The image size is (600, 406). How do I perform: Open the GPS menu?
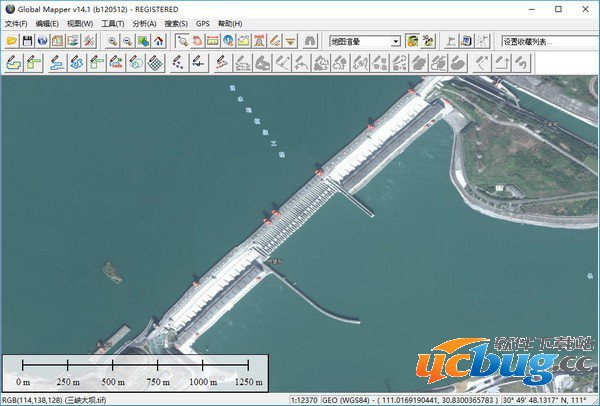203,23
